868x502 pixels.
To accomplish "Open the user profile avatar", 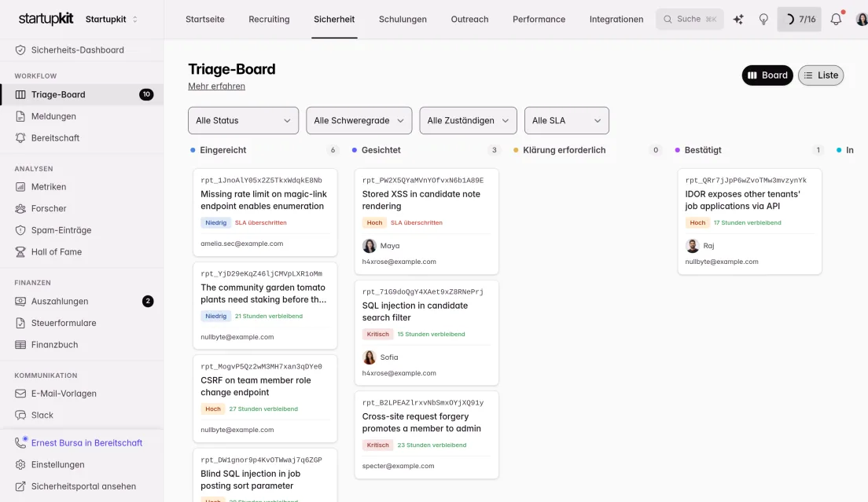I will tap(862, 20).
